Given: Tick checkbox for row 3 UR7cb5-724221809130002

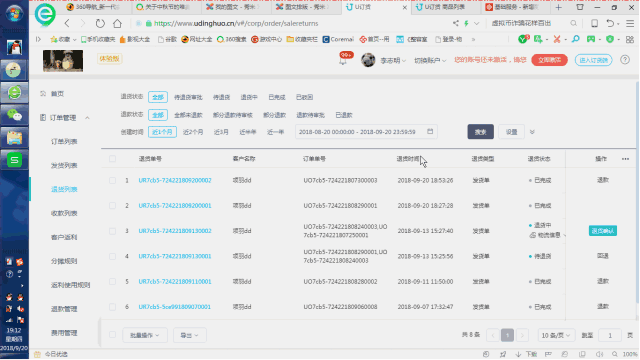Looking at the screenshot, I should pos(112,231).
